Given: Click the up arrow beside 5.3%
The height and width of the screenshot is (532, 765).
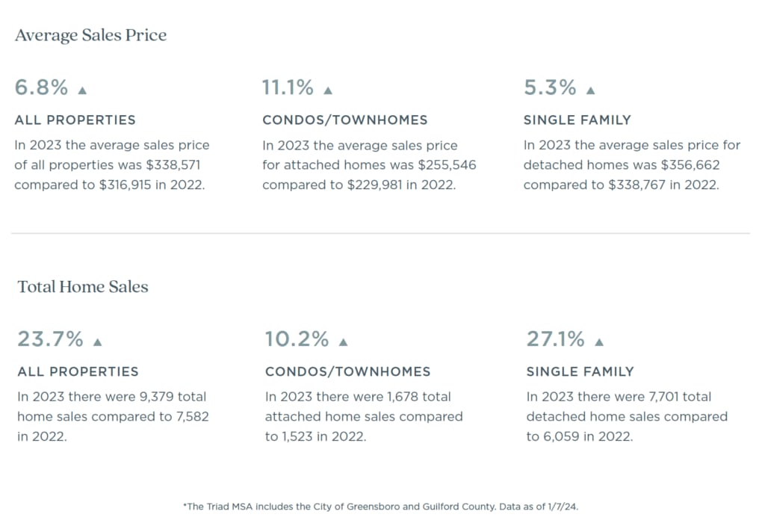Looking at the screenshot, I should pyautogui.click(x=590, y=90).
